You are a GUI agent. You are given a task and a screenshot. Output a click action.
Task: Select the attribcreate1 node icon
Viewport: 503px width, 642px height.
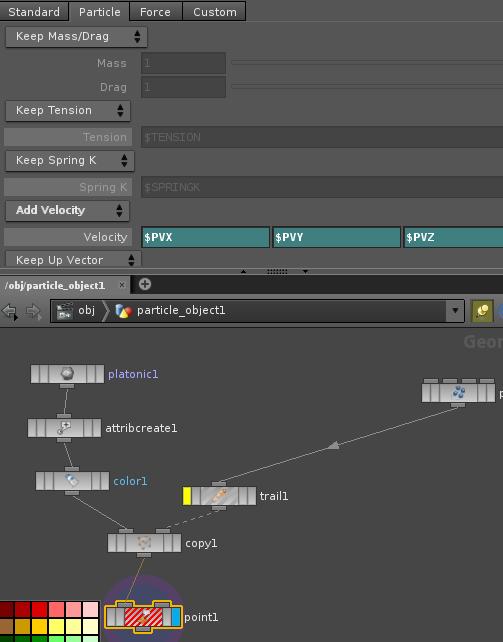click(64, 428)
